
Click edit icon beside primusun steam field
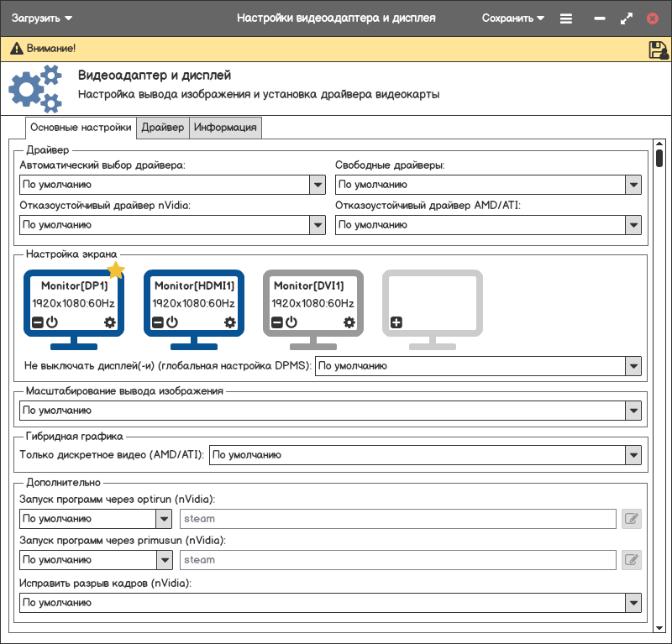click(x=632, y=560)
